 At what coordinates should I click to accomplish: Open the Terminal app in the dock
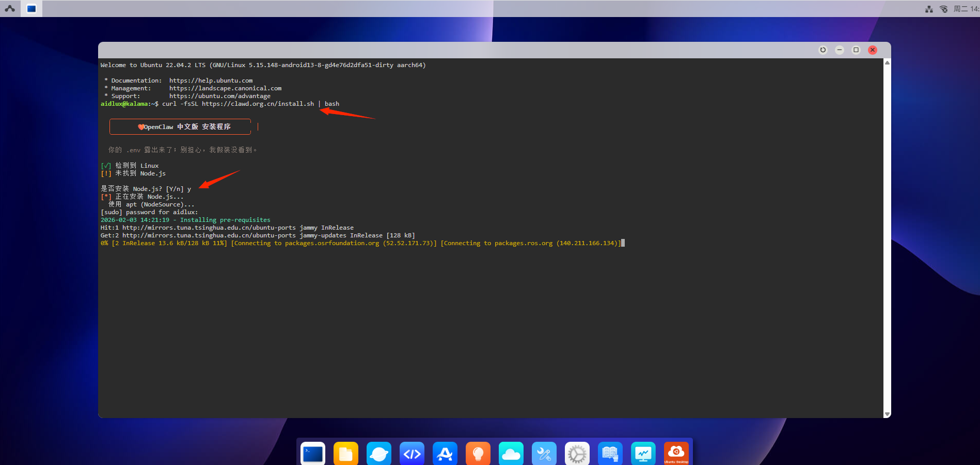click(313, 454)
